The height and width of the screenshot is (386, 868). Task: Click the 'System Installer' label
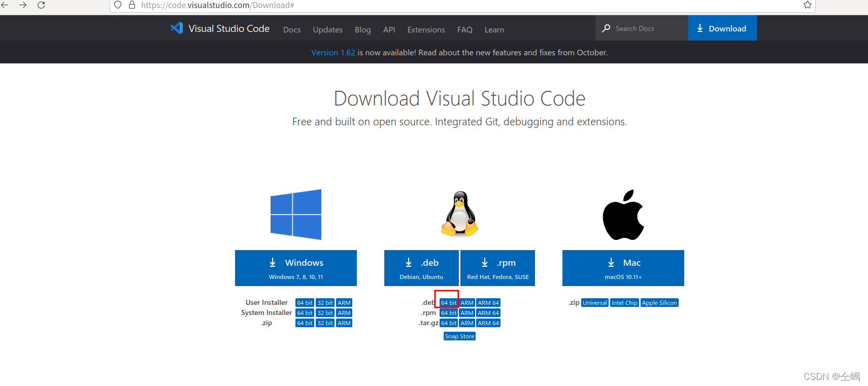coord(266,313)
